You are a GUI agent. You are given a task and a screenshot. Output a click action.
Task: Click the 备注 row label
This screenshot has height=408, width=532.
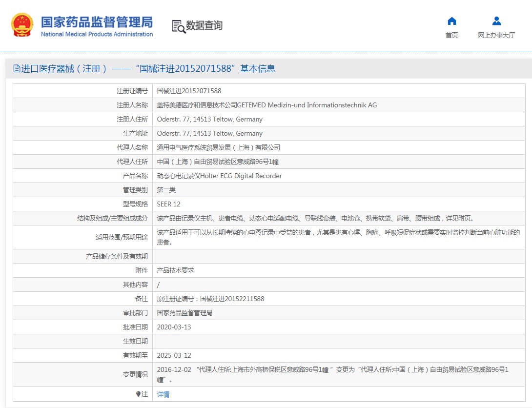(x=142, y=299)
